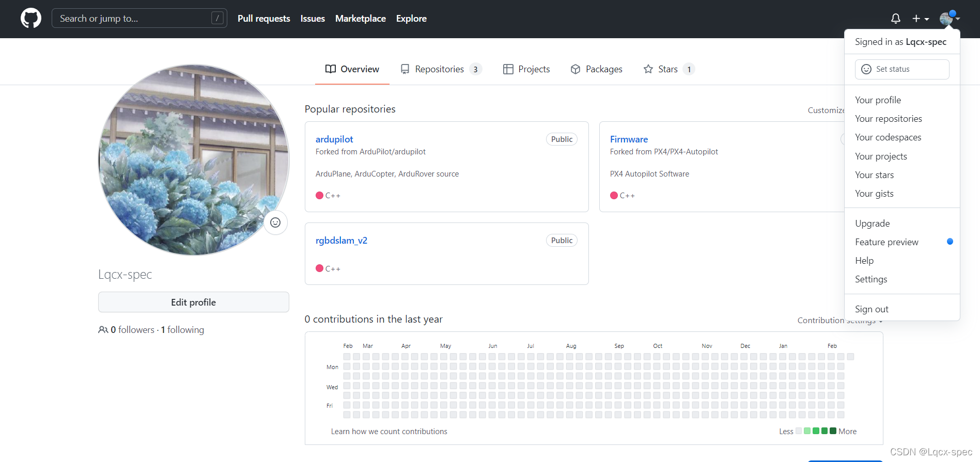Open Learn how we count contributions
This screenshot has width=980, height=462.
tap(389, 432)
